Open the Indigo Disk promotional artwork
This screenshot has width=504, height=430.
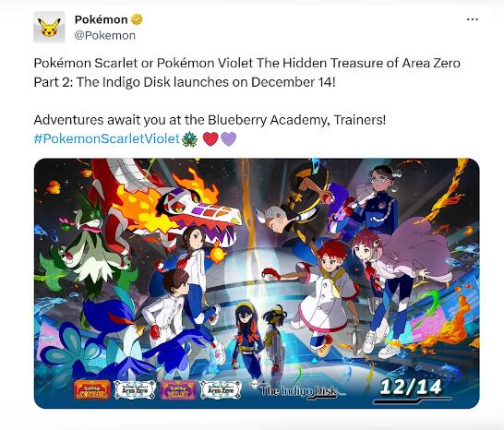[x=257, y=283]
